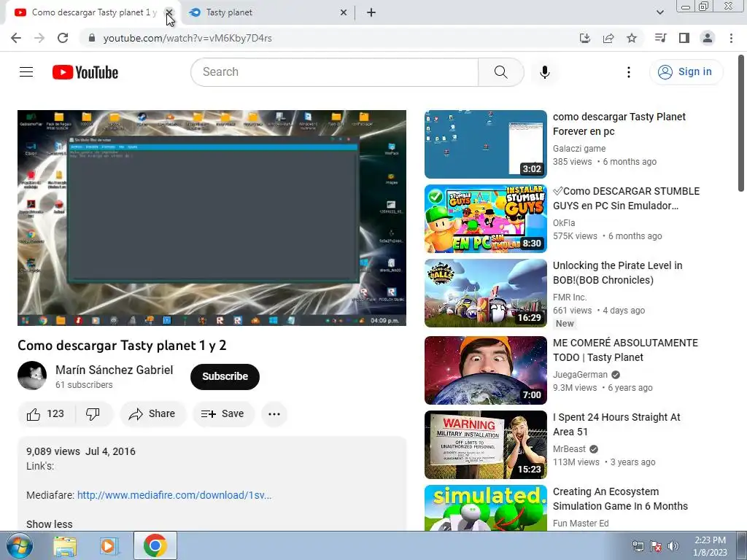Click the Fun Master Ed channel name
Viewport: 747px width, 560px height.
[581, 524]
